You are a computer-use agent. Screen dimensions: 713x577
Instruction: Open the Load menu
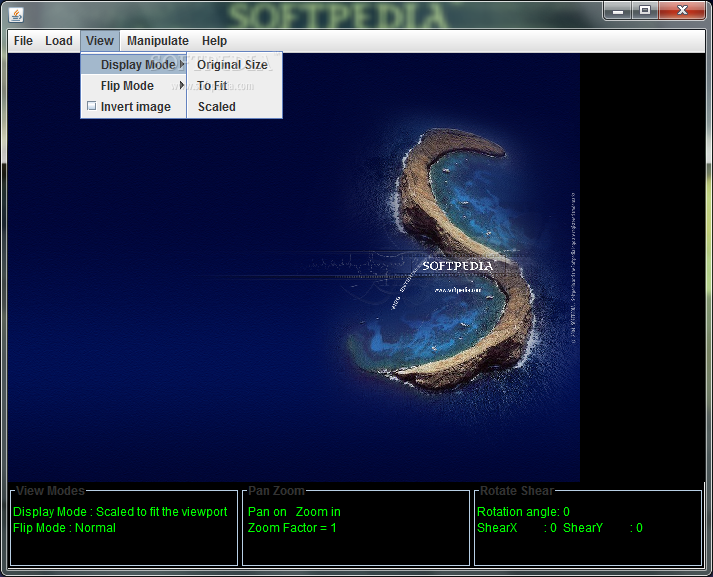(x=59, y=41)
